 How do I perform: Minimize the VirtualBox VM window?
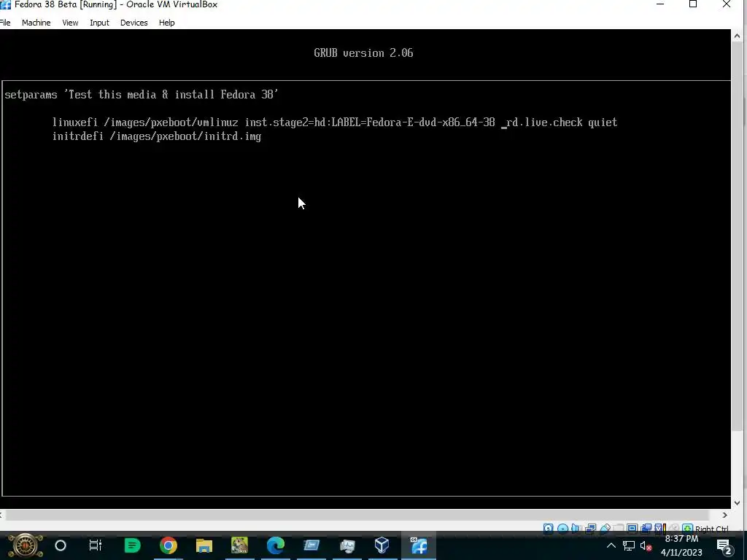tap(660, 4)
